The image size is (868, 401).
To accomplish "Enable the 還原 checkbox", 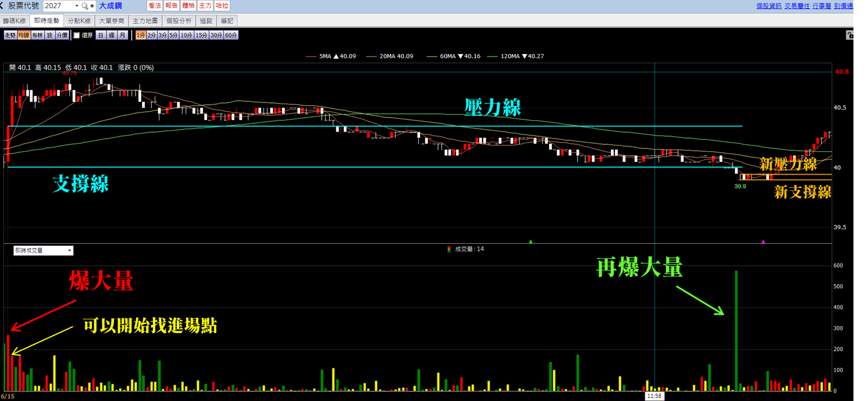I will [x=77, y=36].
